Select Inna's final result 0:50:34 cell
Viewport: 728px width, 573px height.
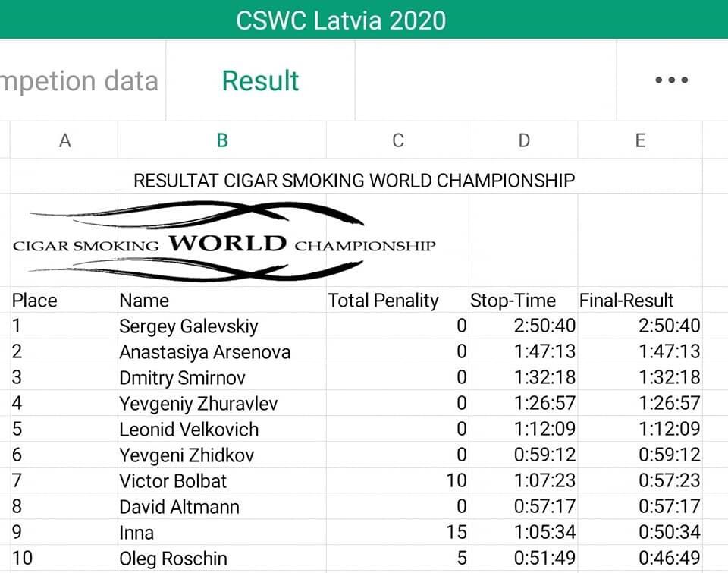pos(640,532)
